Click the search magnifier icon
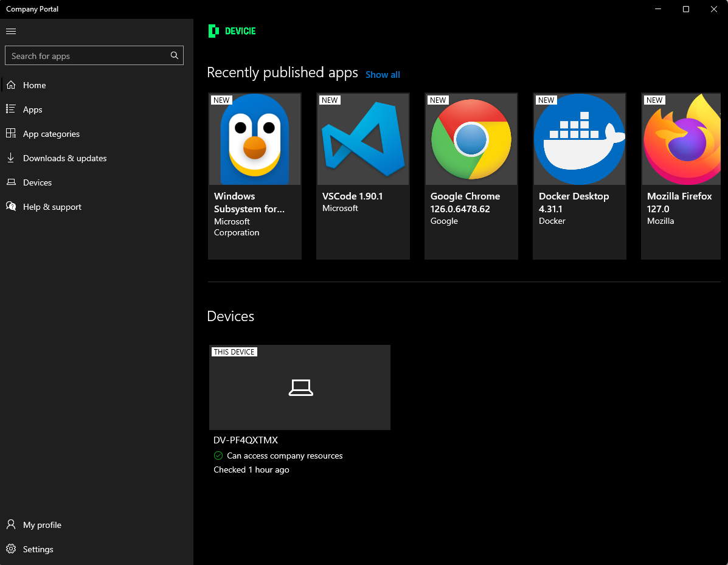 click(x=175, y=56)
